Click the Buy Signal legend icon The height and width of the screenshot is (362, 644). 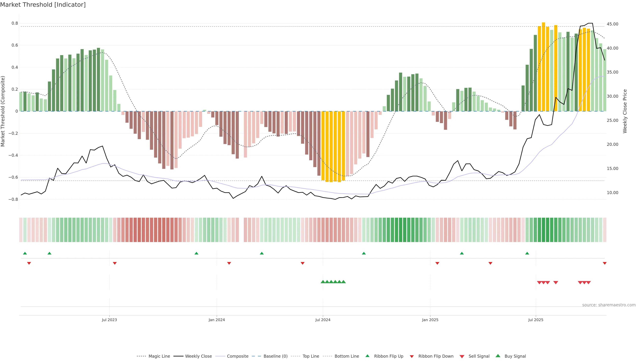click(x=498, y=356)
